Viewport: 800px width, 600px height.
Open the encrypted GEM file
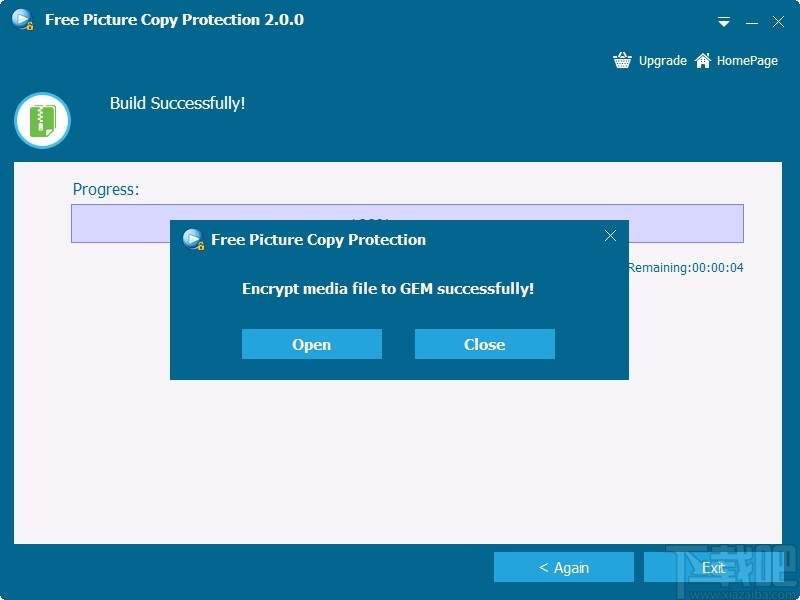311,344
